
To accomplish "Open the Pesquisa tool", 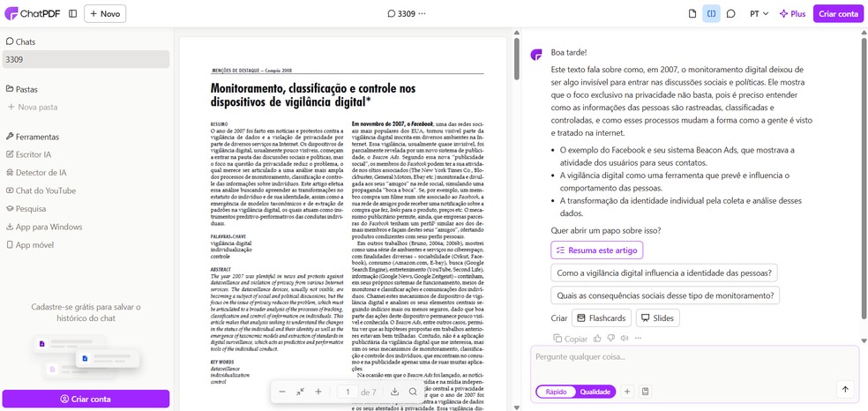I will point(26,209).
